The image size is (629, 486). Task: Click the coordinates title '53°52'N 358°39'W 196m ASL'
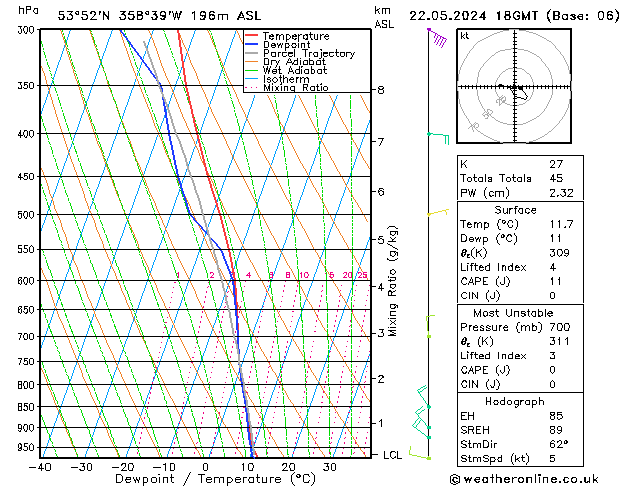pyautogui.click(x=159, y=16)
